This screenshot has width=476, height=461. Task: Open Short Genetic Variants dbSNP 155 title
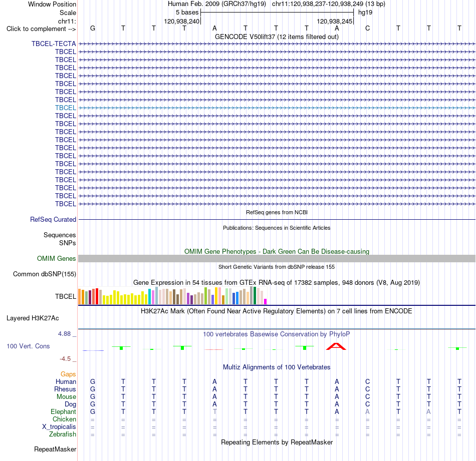click(277, 267)
